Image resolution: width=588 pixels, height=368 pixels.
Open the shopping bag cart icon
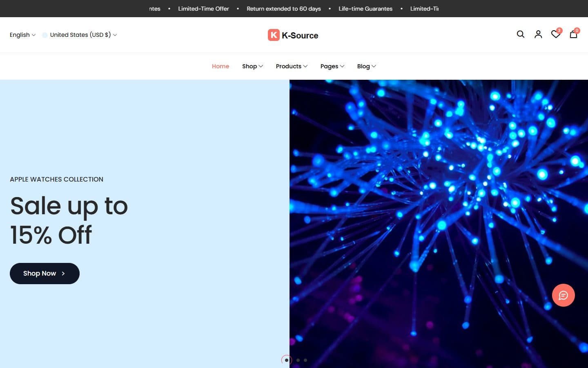574,34
